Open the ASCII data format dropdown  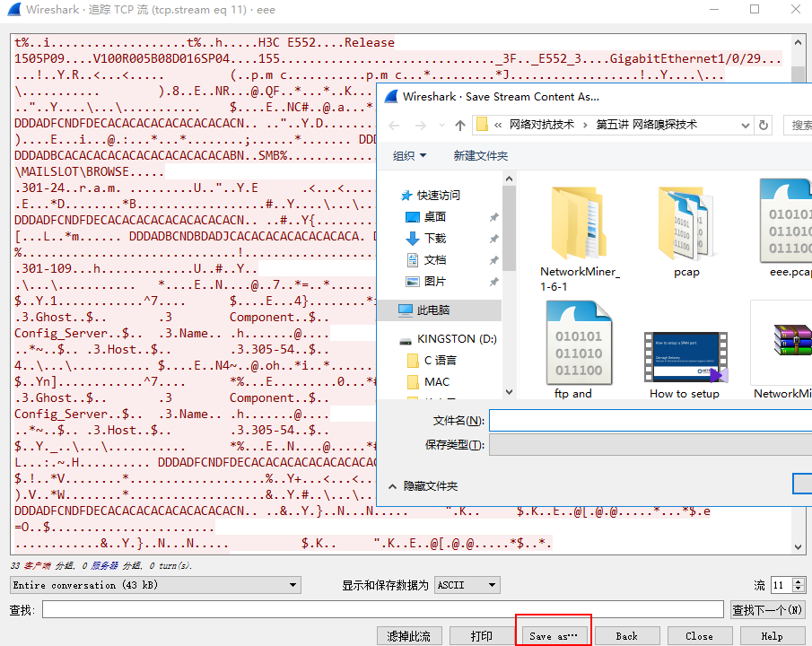467,585
